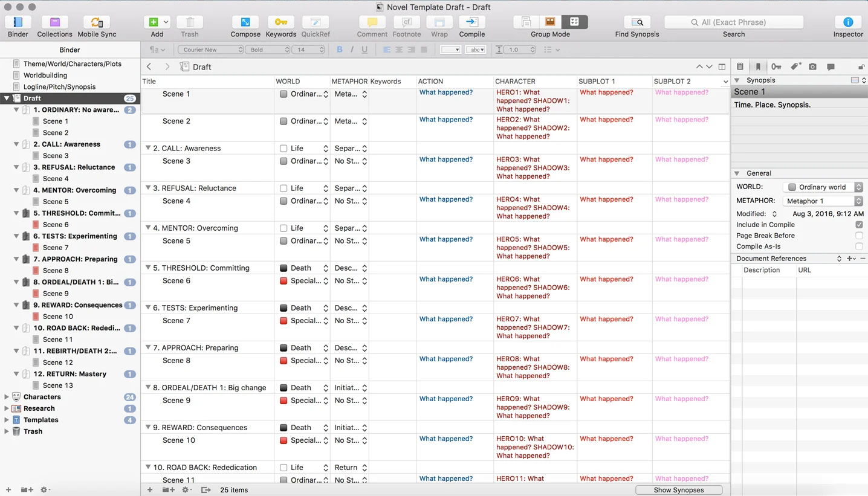Click the ACTION column header
Screen dimensions: 868x496
[x=455, y=81]
